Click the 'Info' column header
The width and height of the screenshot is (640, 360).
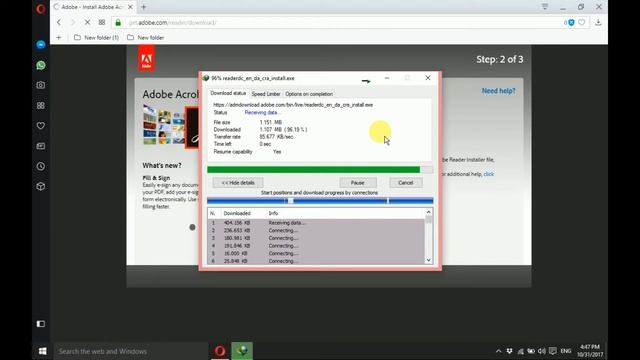pyautogui.click(x=273, y=213)
